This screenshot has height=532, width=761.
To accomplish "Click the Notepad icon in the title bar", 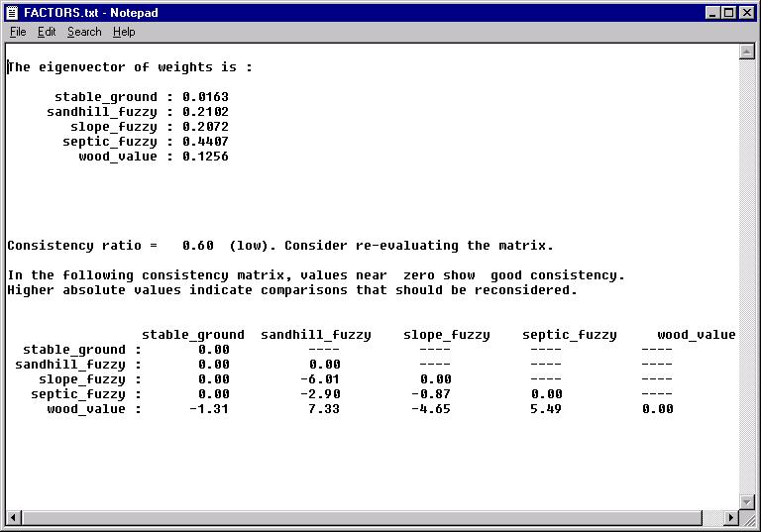I will [12, 13].
